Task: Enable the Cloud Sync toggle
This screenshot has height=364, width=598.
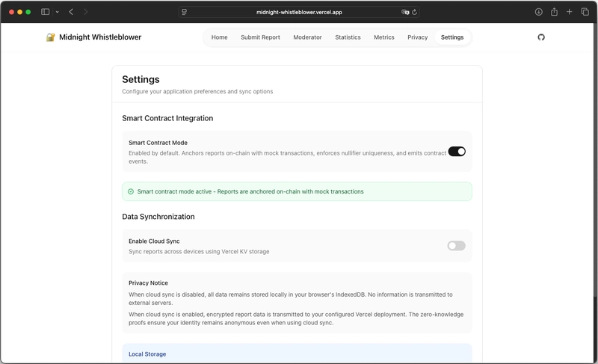Action: coord(456,246)
